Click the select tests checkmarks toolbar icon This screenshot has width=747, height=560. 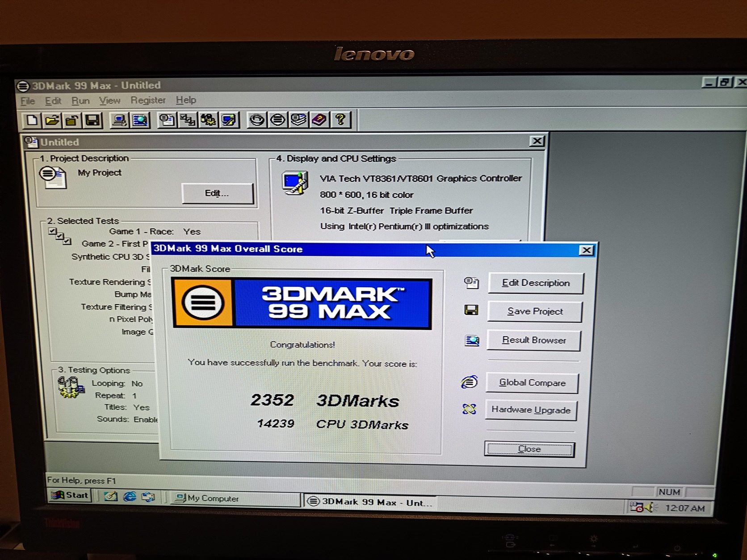tap(188, 120)
